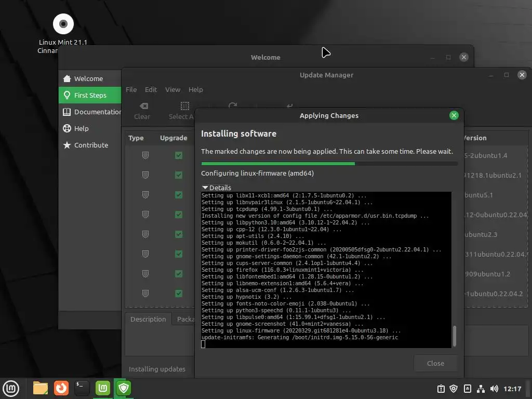Click the 'Installing software' heading
The image size is (532, 399).
click(x=238, y=134)
